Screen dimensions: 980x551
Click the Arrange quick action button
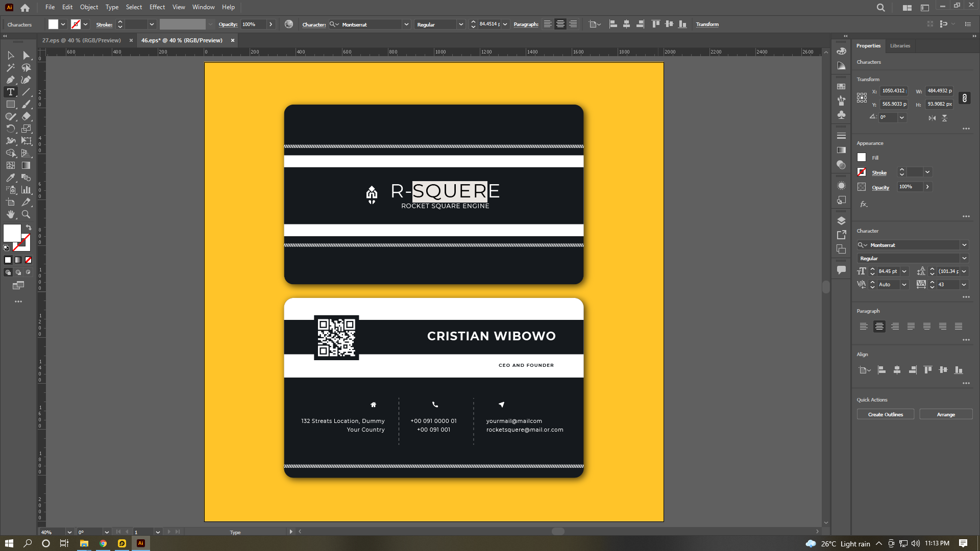coord(946,414)
